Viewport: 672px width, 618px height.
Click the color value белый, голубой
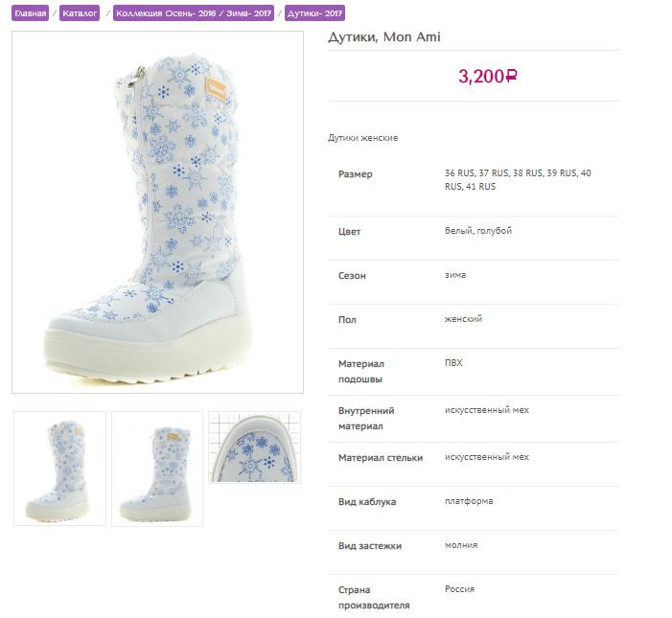coord(478,230)
